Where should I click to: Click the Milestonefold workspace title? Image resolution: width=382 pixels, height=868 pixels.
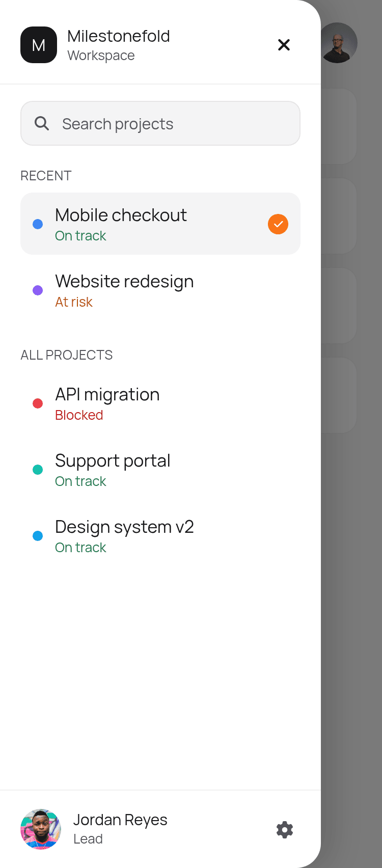(x=119, y=36)
